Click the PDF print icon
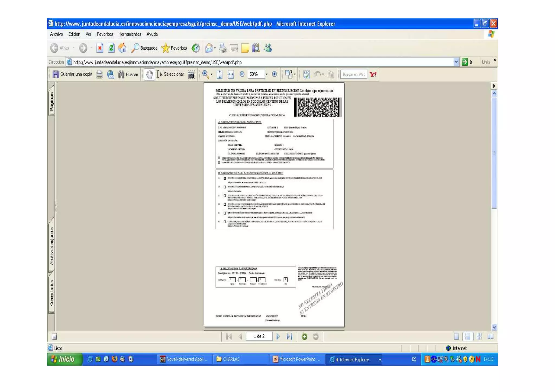The width and height of the screenshot is (555, 392). (99, 74)
